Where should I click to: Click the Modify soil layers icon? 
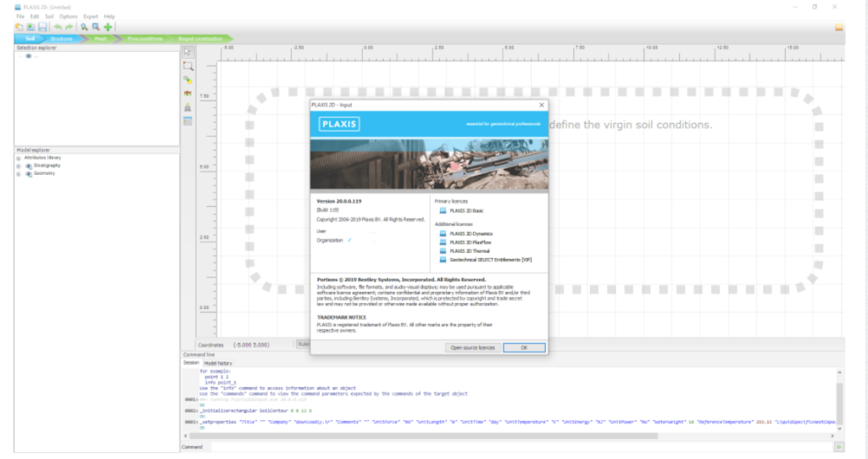[188, 93]
